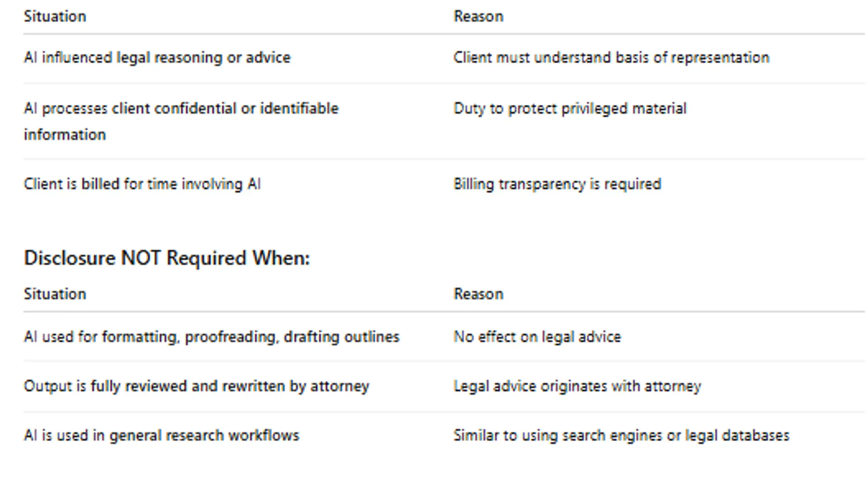Select 'AI is used in general research workflows'

click(x=161, y=436)
